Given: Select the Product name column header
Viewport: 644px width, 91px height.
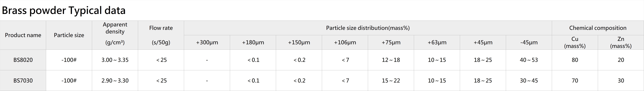Looking at the screenshot, I should click(x=23, y=35).
